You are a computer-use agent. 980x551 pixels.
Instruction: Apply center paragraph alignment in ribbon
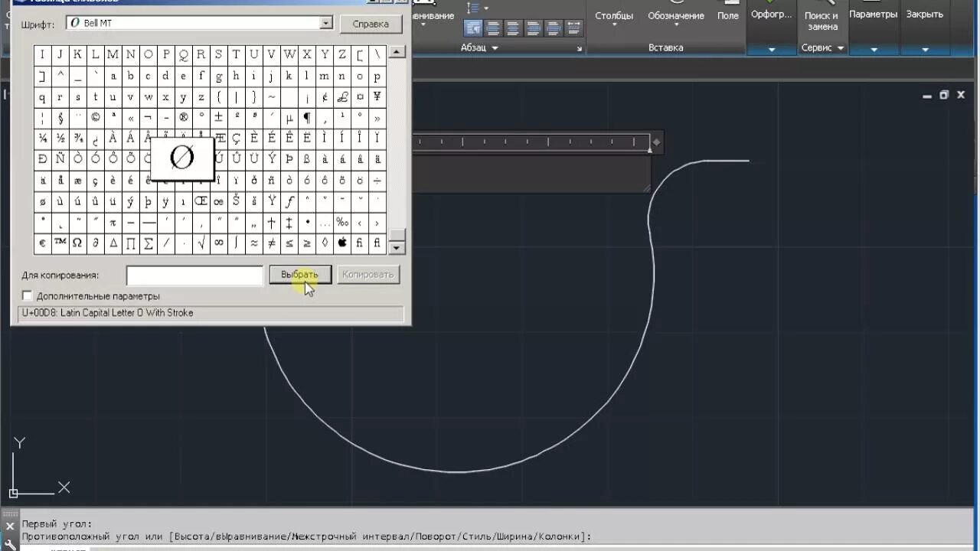[x=513, y=29]
